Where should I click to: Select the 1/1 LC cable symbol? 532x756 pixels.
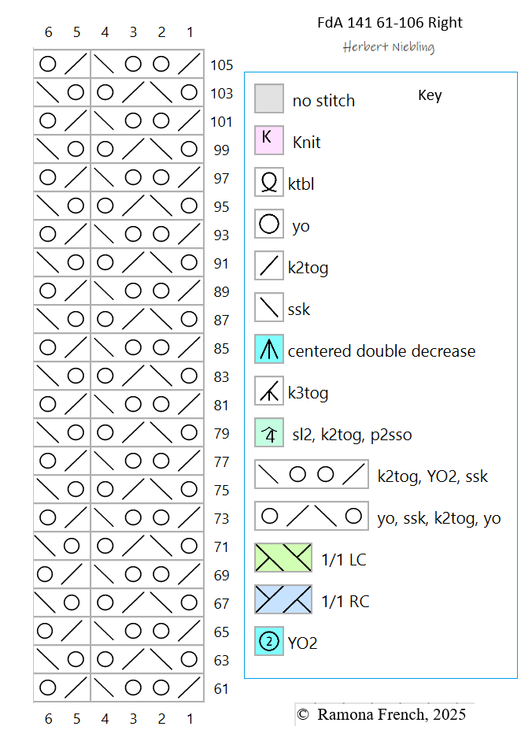coord(283,558)
